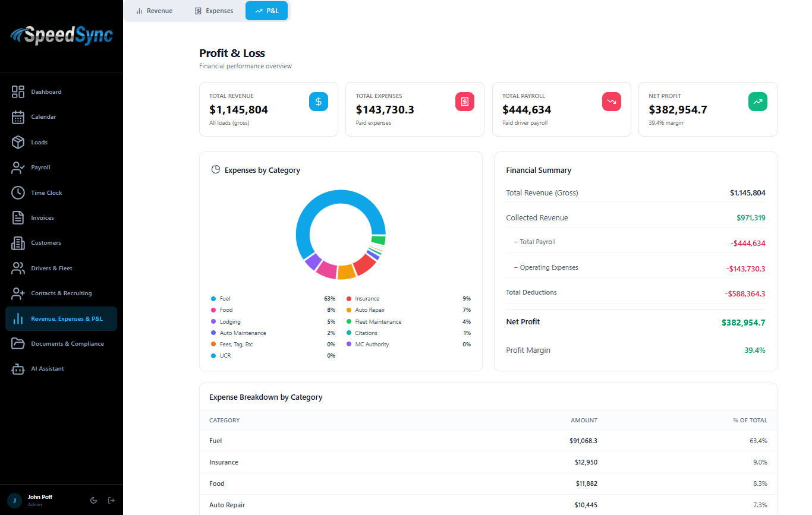Click the Documents & Compliance folder icon
The height and width of the screenshot is (515, 812).
coord(18,343)
